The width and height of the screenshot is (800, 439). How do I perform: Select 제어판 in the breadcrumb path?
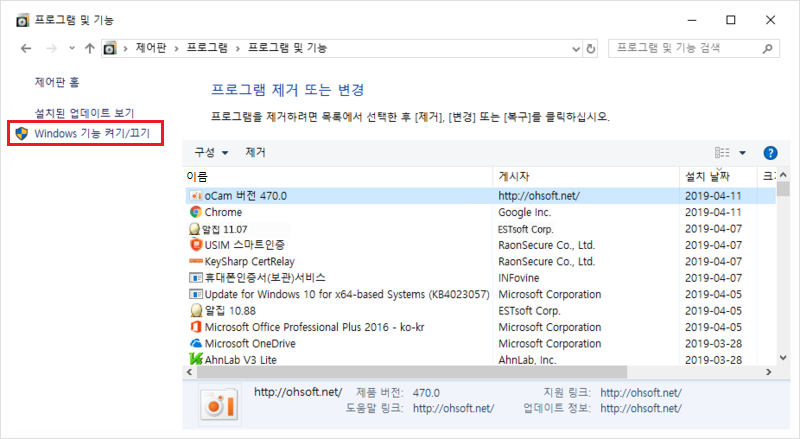click(x=151, y=48)
